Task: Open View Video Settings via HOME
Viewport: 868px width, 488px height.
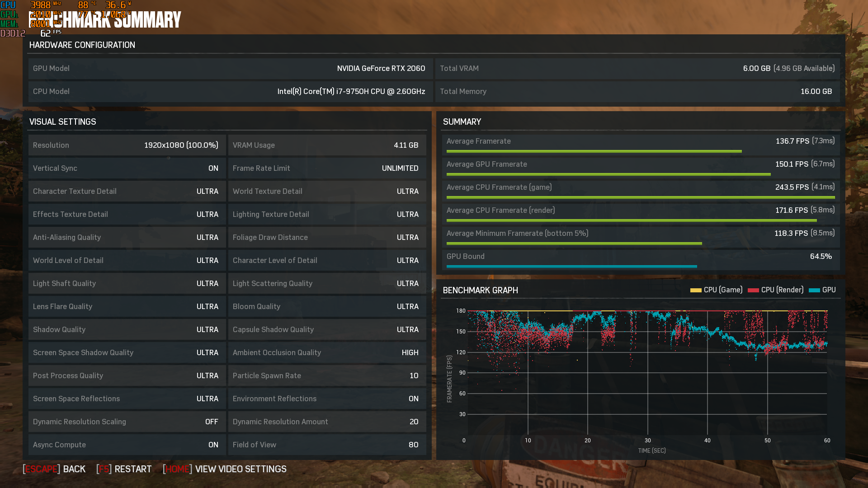Action: click(x=225, y=469)
